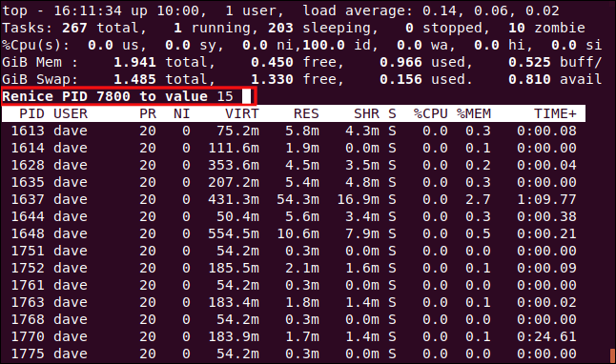The width and height of the screenshot is (616, 364).
Task: Click the Renice PID 7800 prompt line
Action: coord(129,96)
